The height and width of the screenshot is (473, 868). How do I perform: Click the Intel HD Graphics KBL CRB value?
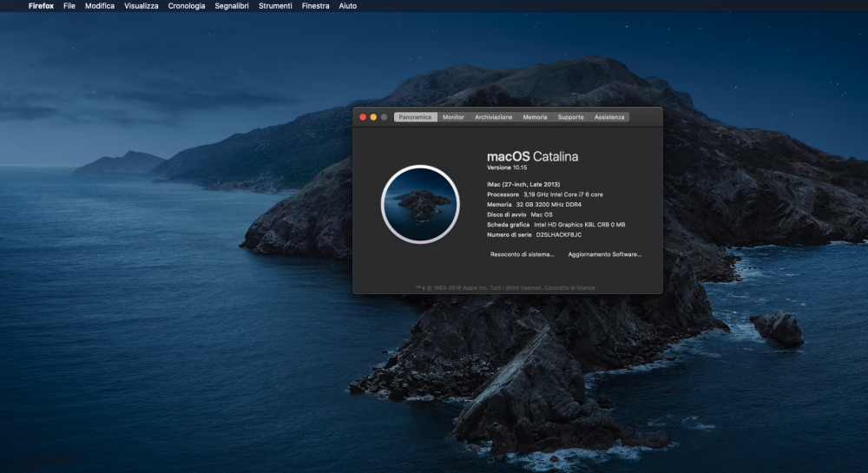pos(580,225)
